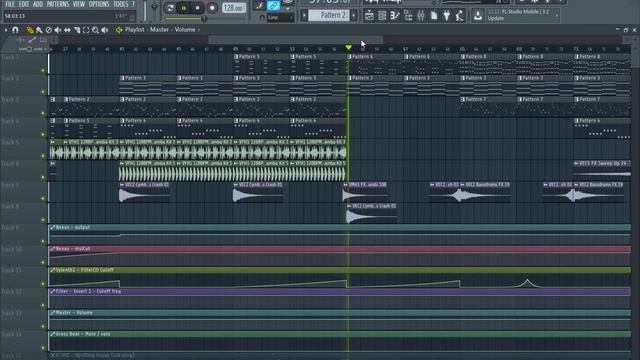This screenshot has width=640, height=360.
Task: Click the highlighted blue link icon
Action: pyautogui.click(x=273, y=6)
